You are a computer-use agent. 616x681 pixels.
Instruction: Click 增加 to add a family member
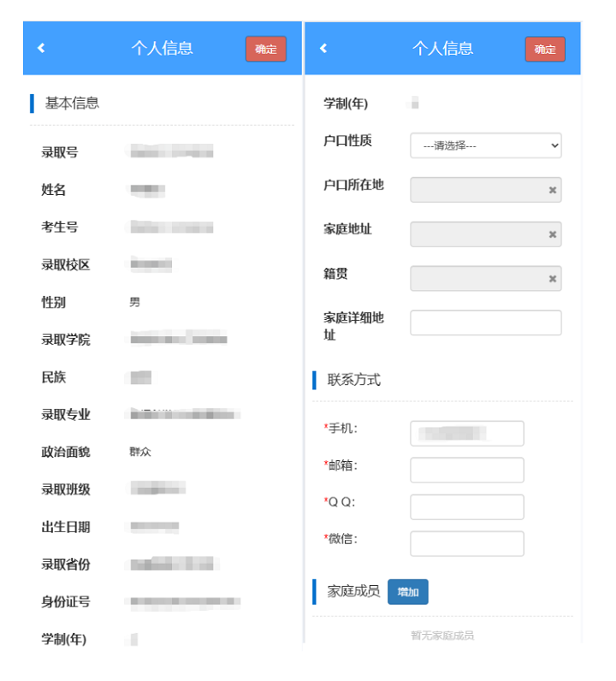click(x=407, y=592)
